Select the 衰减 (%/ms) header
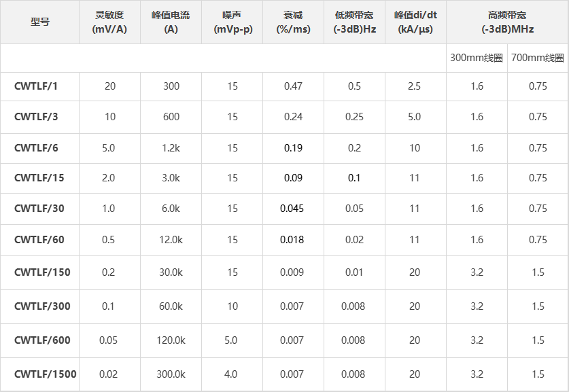The height and width of the screenshot is (392, 569). [293, 22]
